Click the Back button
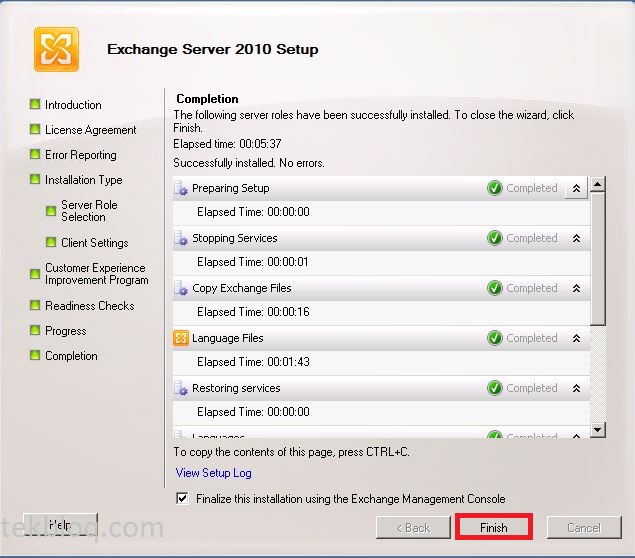The height and width of the screenshot is (558, 635). 413,528
